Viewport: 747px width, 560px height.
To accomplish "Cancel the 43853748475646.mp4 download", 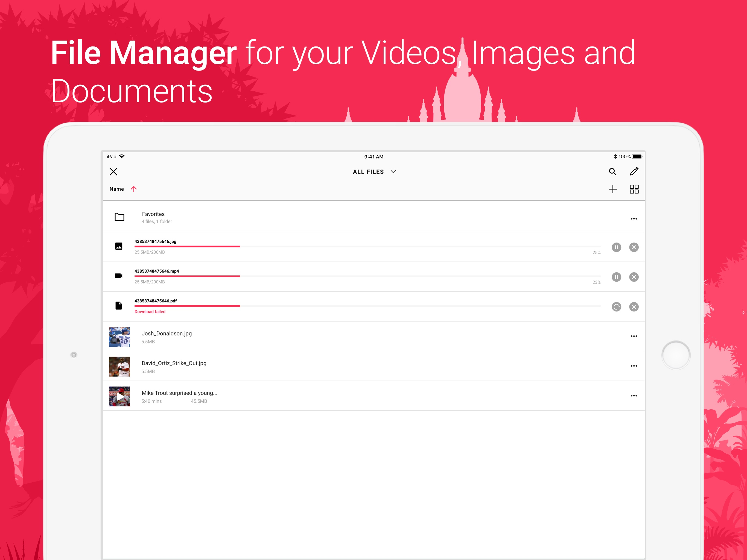I will tap(634, 277).
